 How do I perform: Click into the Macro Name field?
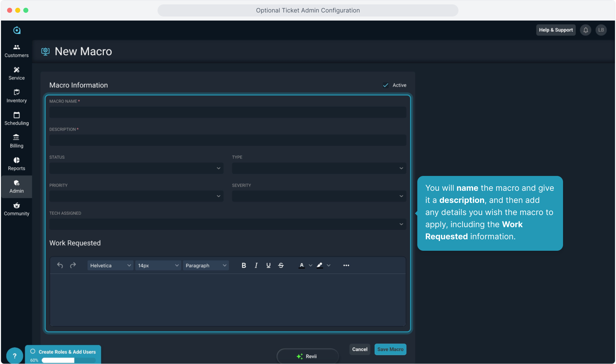tap(227, 112)
